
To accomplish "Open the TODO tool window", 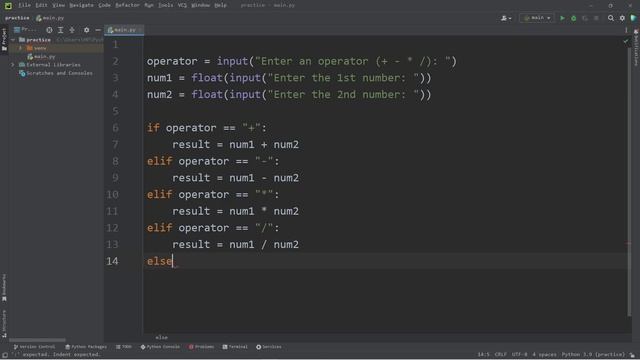I will pos(124,347).
